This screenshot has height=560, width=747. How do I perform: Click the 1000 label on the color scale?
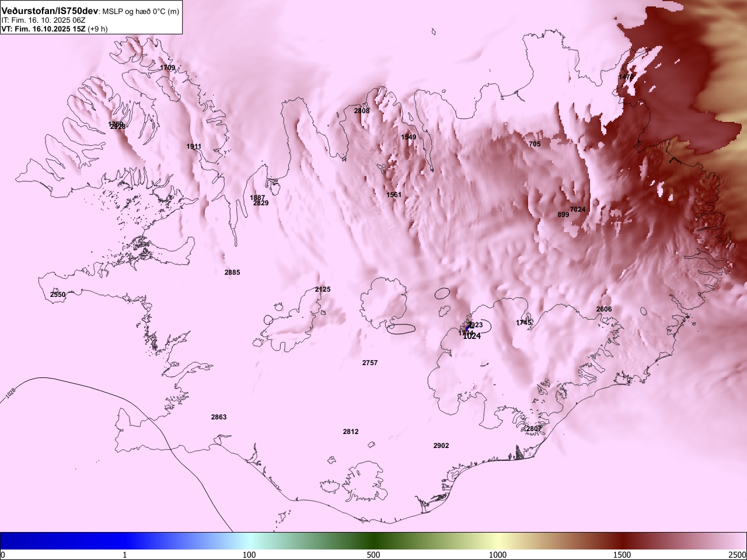point(498,555)
